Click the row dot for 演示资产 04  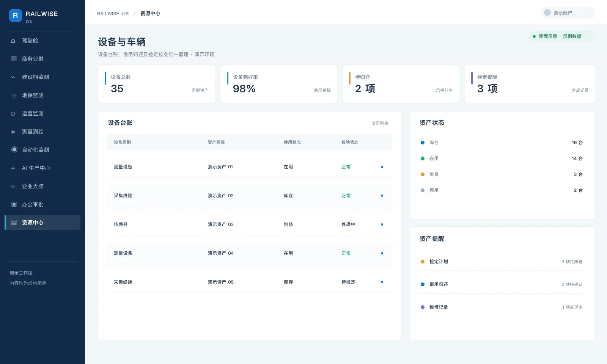[382, 253]
